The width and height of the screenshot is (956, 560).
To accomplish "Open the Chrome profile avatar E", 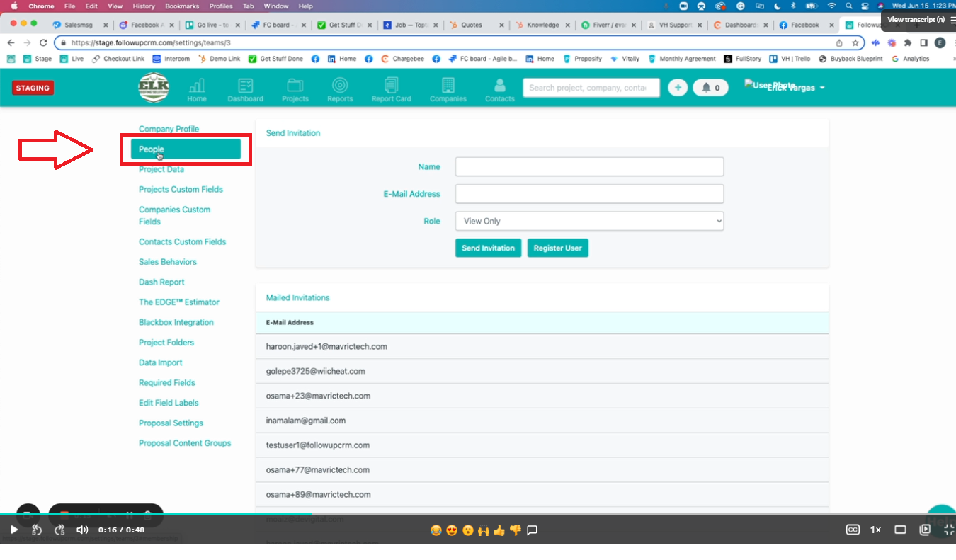I will (940, 42).
